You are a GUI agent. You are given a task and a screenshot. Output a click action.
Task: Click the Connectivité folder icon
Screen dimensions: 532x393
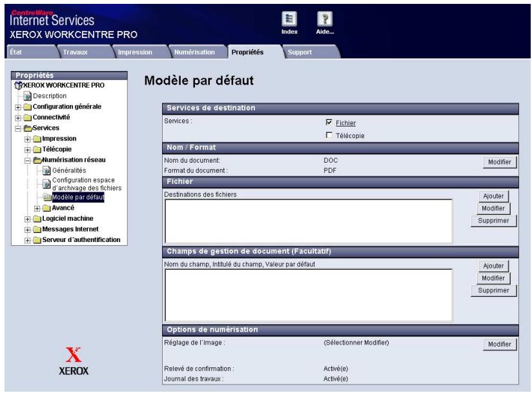click(28, 117)
